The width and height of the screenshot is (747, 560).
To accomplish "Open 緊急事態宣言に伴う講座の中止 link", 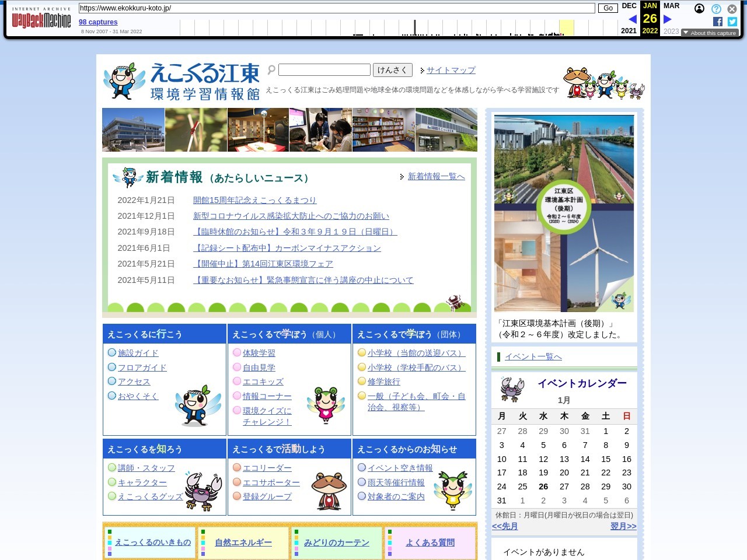I will click(303, 280).
